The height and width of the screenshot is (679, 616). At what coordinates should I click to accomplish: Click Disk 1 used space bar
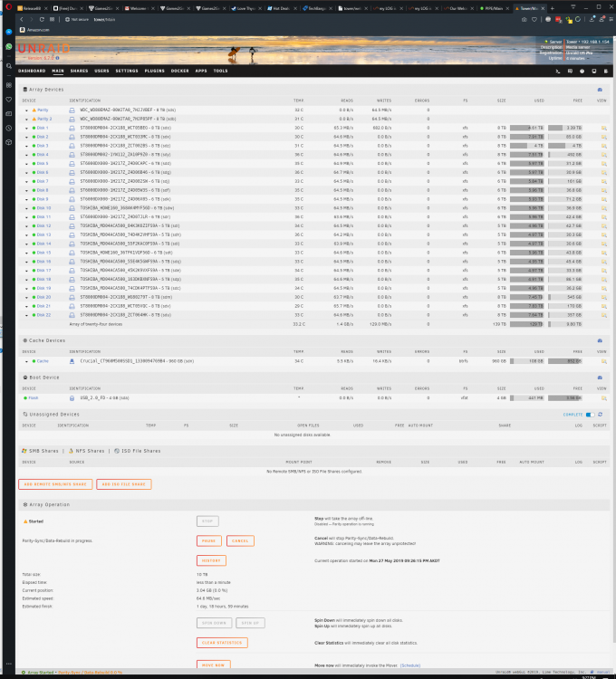(526, 129)
